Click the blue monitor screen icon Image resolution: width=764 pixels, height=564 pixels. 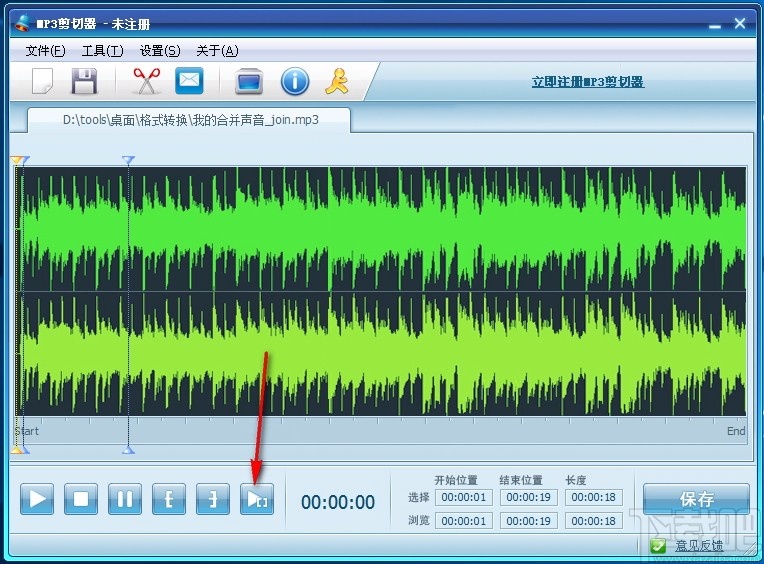click(249, 81)
